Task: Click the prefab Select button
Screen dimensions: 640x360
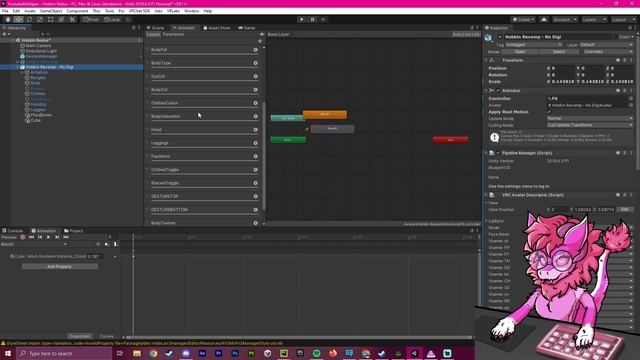Action: [559, 52]
